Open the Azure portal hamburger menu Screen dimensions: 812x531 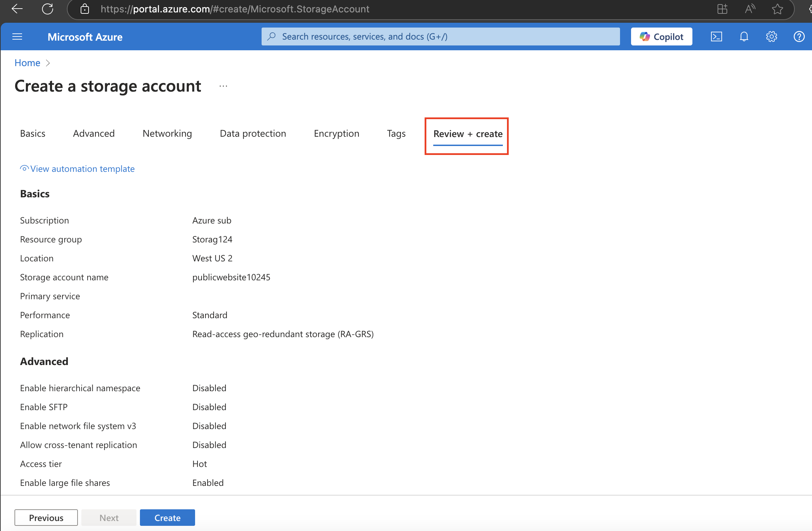point(17,37)
